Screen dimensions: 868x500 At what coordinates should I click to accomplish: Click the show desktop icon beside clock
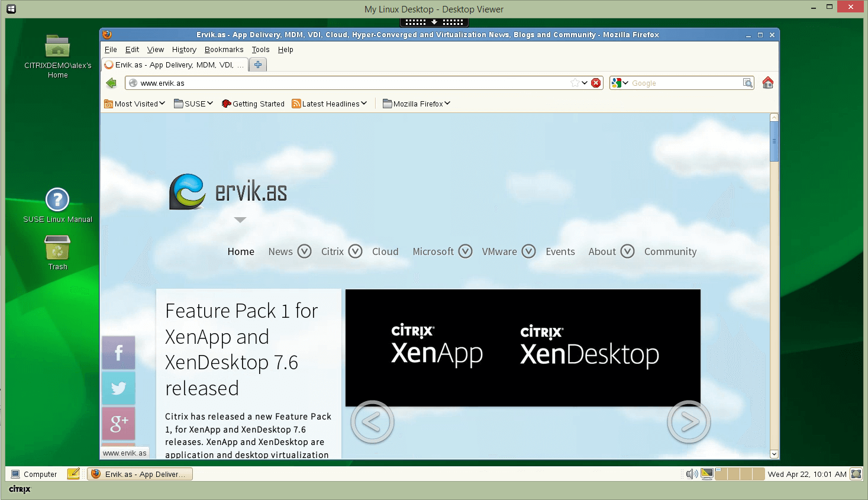pos(856,474)
